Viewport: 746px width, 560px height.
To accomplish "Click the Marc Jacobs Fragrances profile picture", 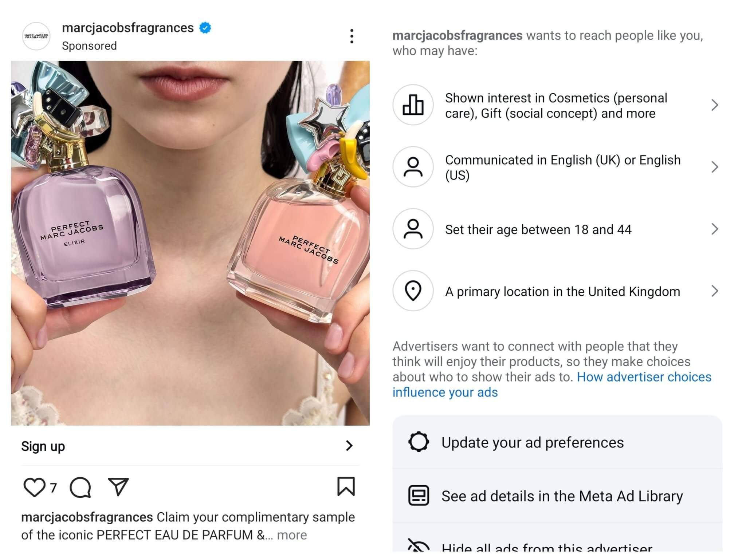I will [x=36, y=36].
